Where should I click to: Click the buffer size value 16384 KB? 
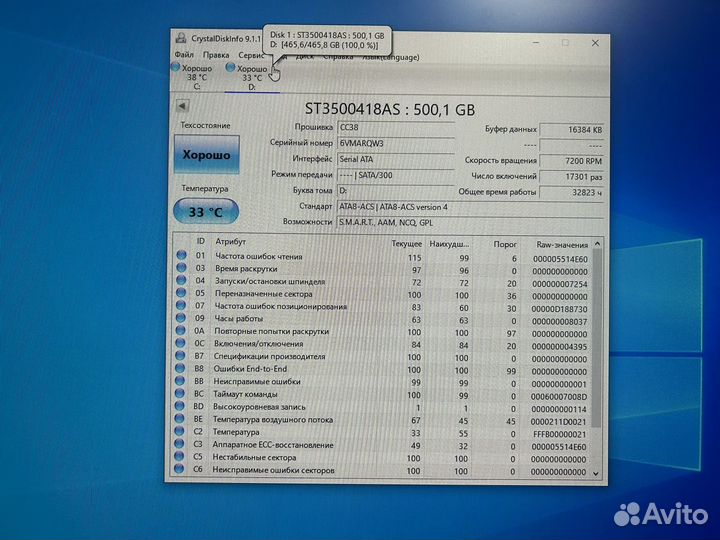tap(571, 130)
